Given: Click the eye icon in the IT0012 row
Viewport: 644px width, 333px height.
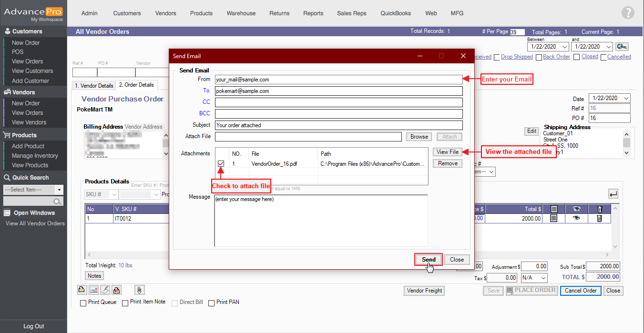Looking at the screenshot, I should click(576, 218).
